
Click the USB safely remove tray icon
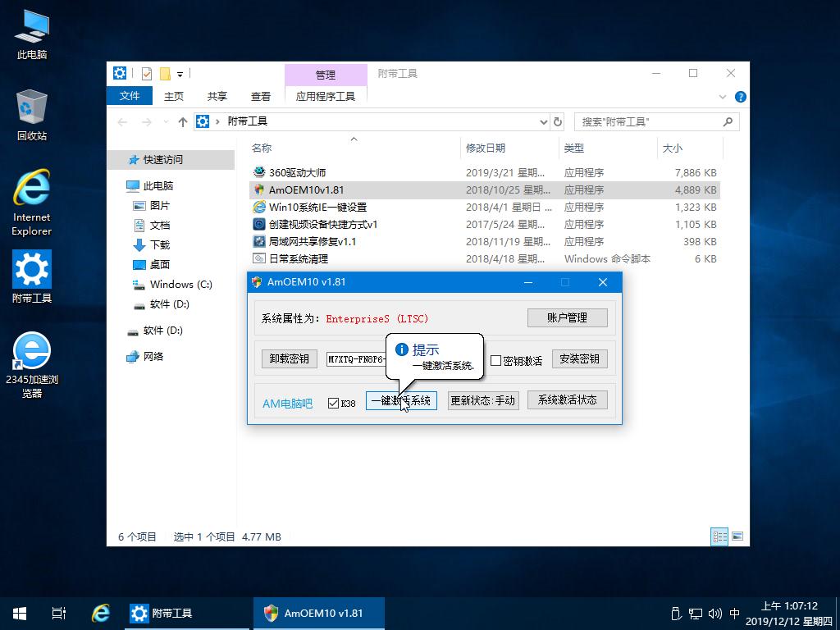(676, 614)
